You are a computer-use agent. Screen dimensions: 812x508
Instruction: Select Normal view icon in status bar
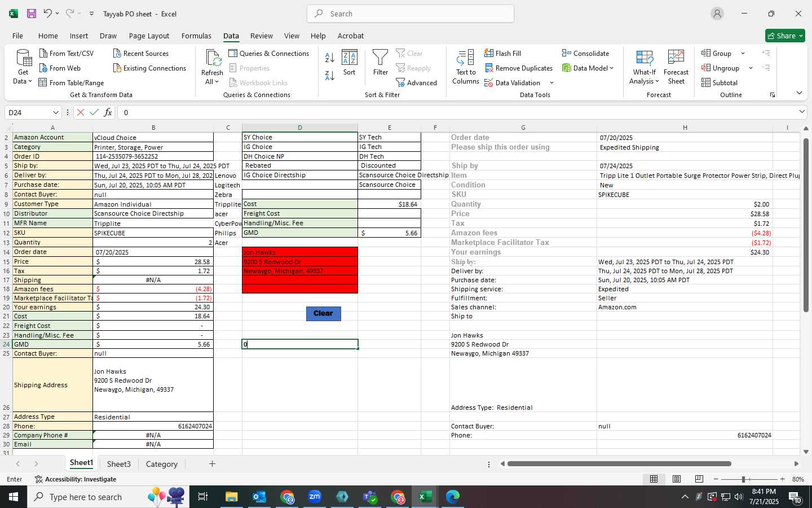coord(654,479)
